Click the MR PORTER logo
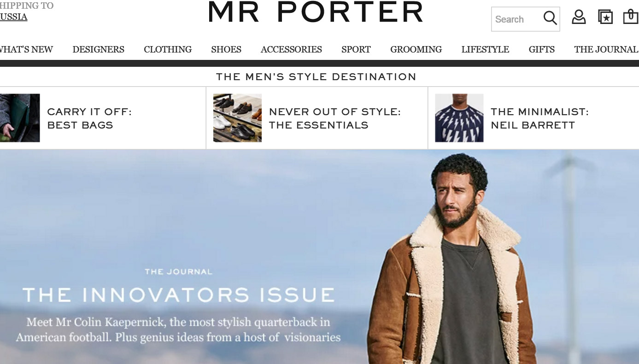The image size is (639, 364). click(x=316, y=12)
